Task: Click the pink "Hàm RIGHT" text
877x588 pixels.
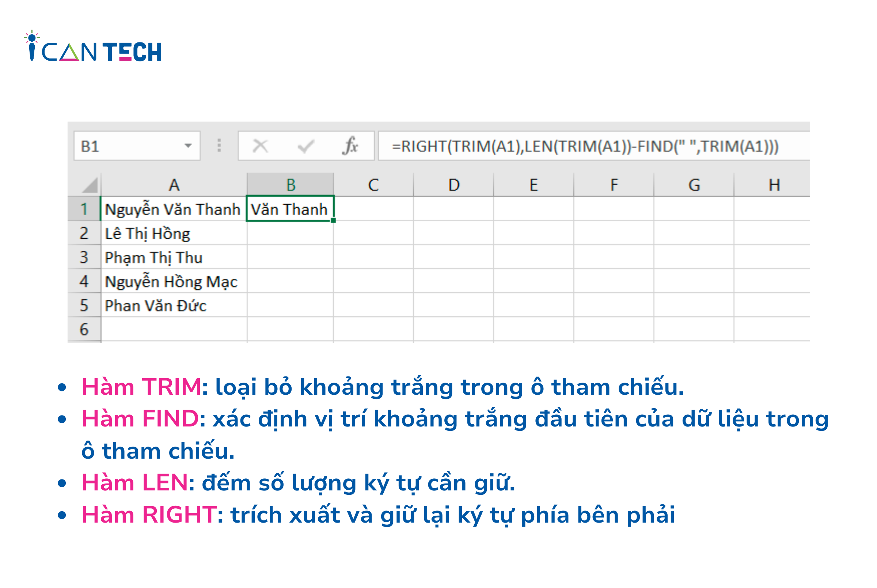Action: pyautogui.click(x=149, y=515)
